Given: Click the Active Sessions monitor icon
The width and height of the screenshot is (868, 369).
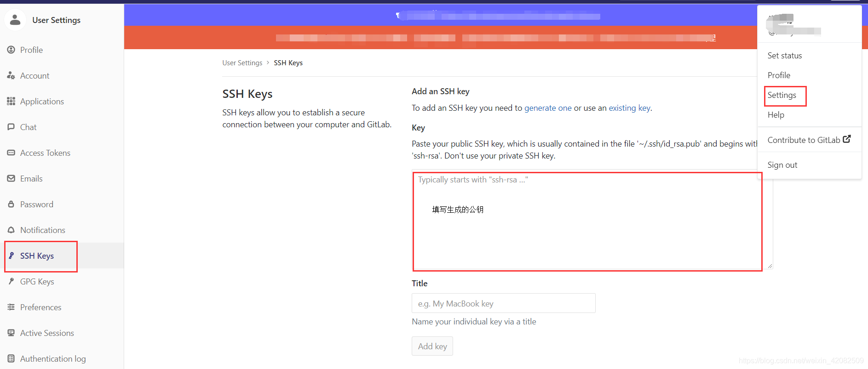Looking at the screenshot, I should click(x=11, y=333).
